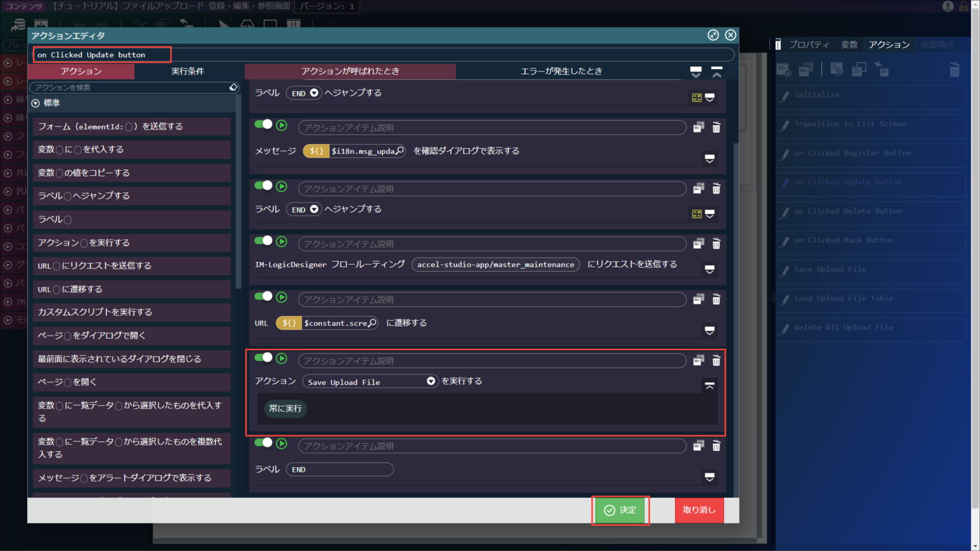Open the プロパティ tab in the right panel
Image resolution: width=980 pixels, height=551 pixels.
[x=808, y=45]
